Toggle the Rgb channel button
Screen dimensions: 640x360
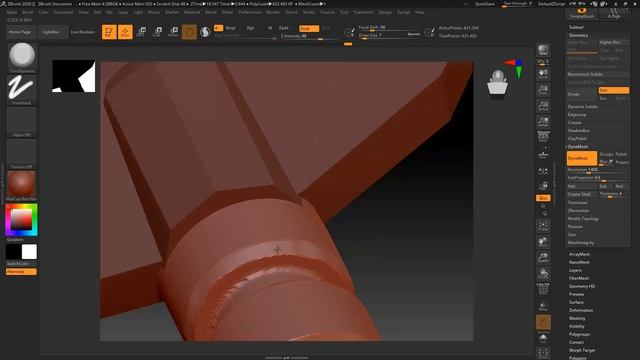point(251,28)
